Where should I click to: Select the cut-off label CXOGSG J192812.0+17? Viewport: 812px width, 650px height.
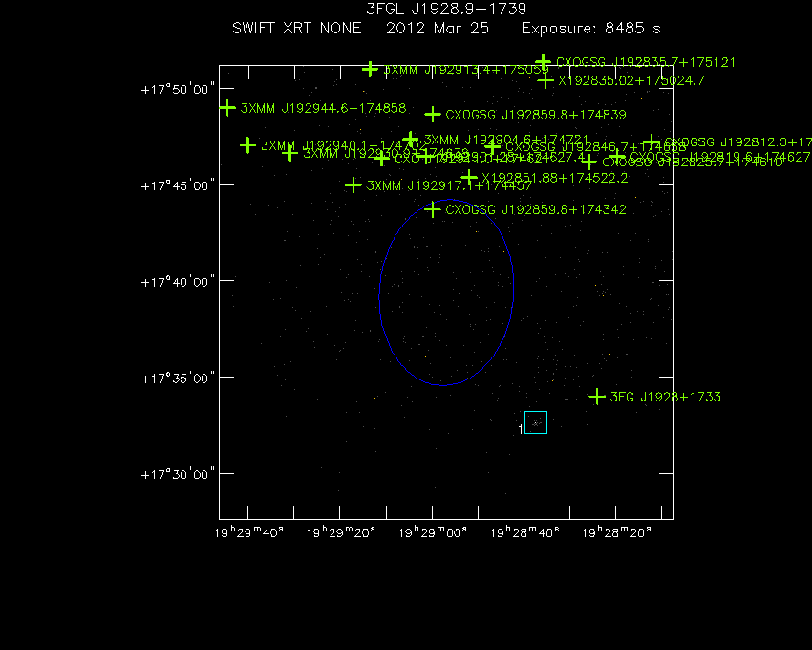tap(737, 142)
